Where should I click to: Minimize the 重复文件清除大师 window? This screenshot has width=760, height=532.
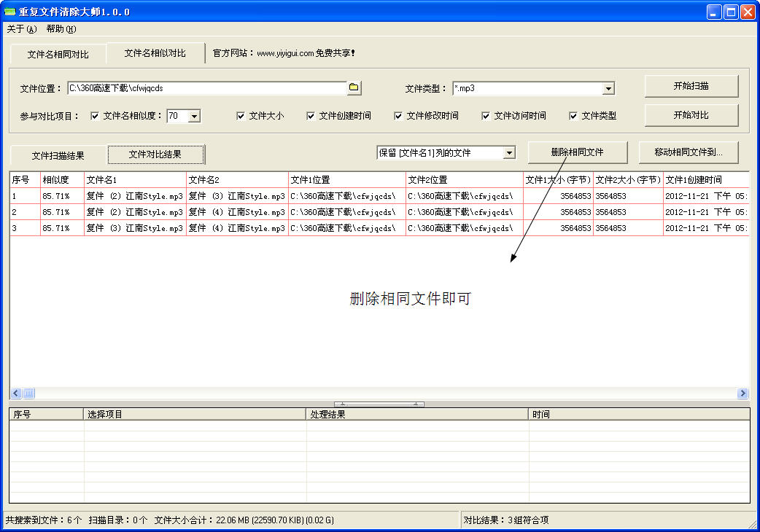click(x=714, y=12)
